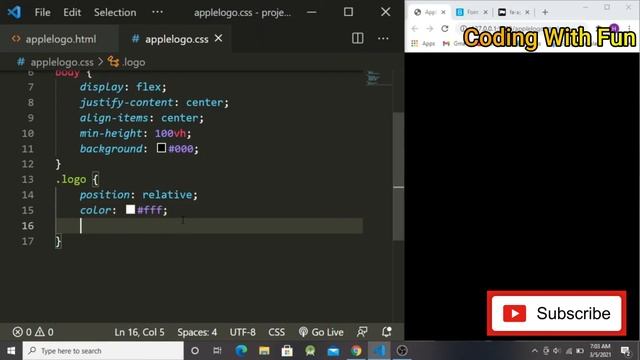Open the OBS icon on the taskbar

tap(402, 351)
